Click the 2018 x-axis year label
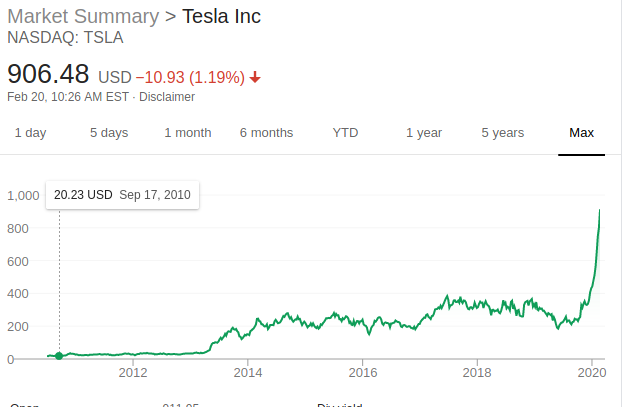624x407 pixels. [x=477, y=373]
